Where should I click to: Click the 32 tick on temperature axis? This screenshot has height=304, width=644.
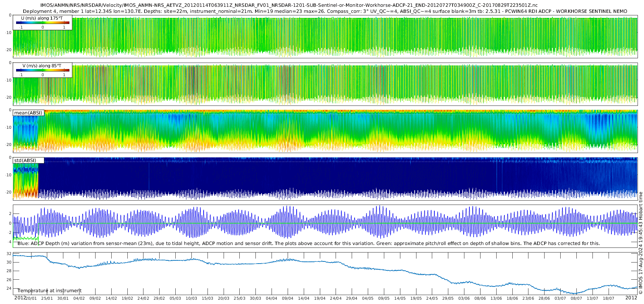pos(9,254)
